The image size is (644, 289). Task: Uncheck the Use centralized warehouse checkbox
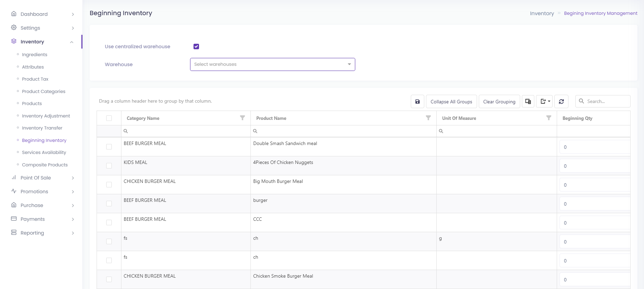[x=196, y=47]
